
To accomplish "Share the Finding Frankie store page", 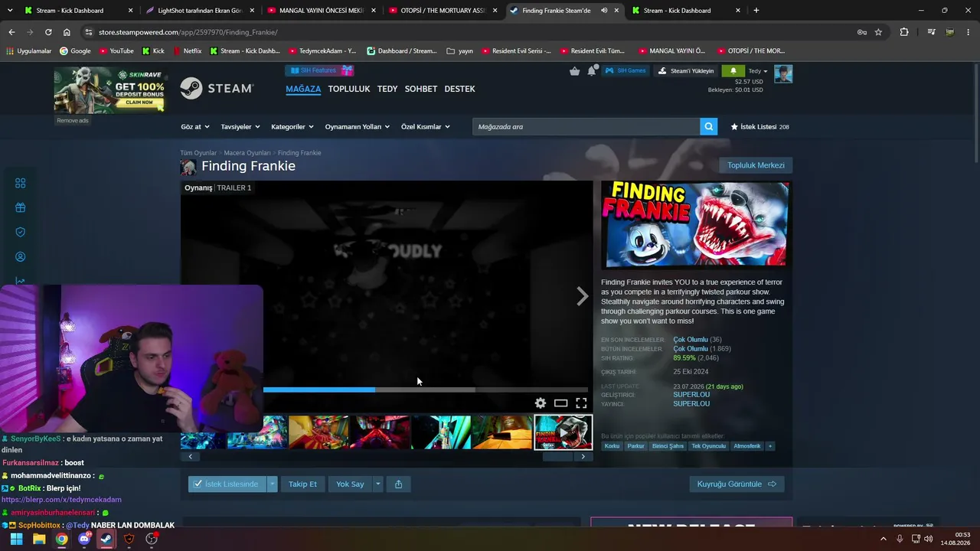I will 398,484.
